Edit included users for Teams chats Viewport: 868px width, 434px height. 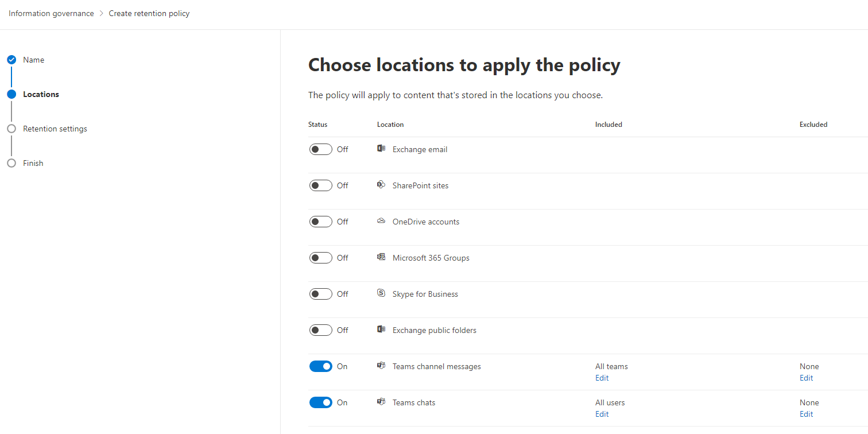tap(602, 414)
